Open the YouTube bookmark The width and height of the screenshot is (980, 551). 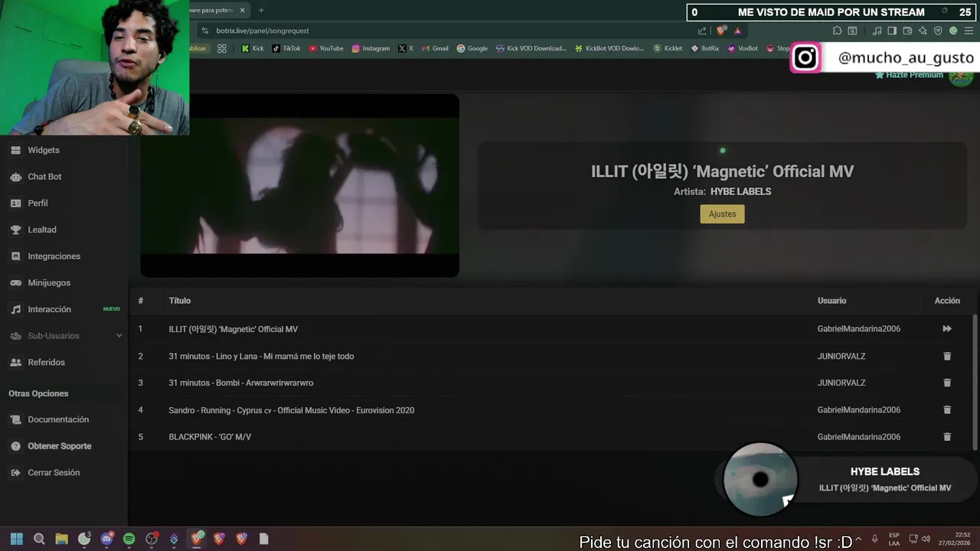[x=326, y=48]
